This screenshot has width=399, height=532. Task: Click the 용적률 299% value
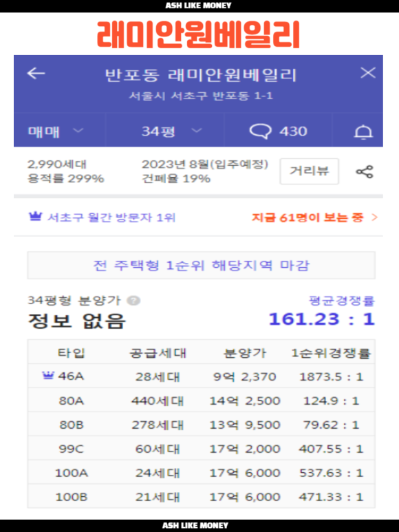(x=66, y=178)
